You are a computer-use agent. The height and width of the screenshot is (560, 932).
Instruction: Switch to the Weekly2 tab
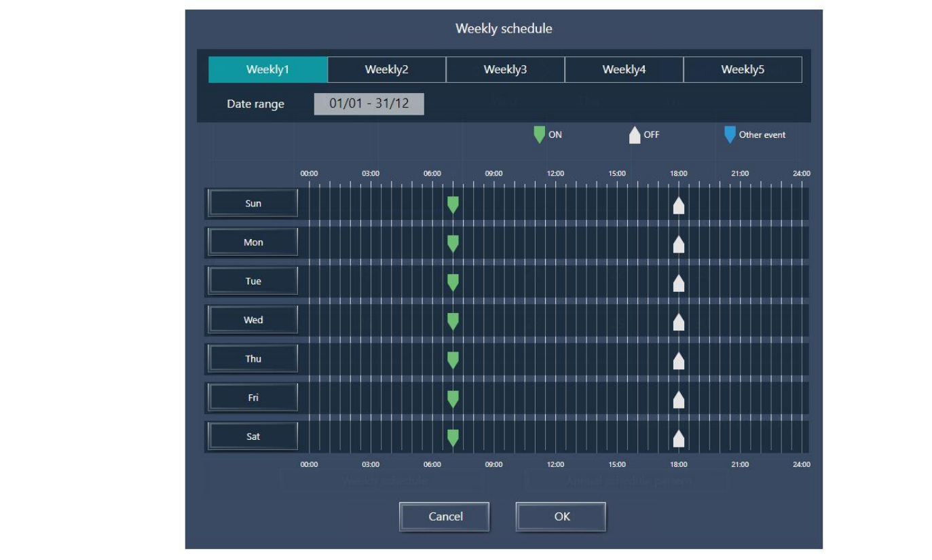(386, 69)
